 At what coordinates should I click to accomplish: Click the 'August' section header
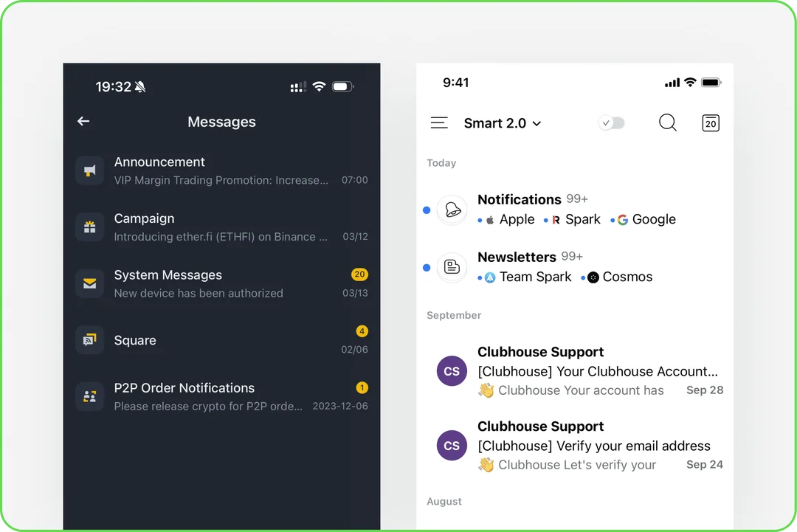click(x=444, y=502)
